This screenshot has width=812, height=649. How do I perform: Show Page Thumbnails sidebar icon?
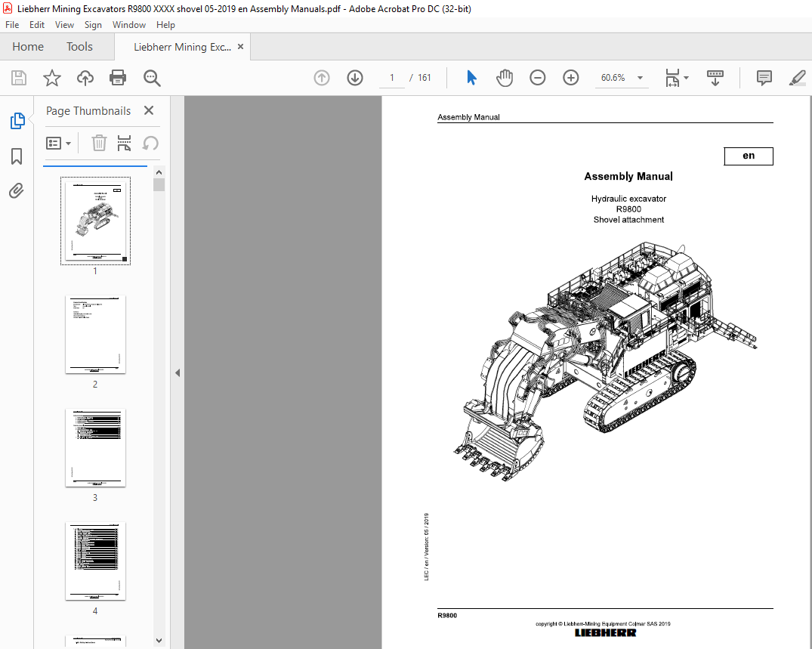pyautogui.click(x=17, y=121)
